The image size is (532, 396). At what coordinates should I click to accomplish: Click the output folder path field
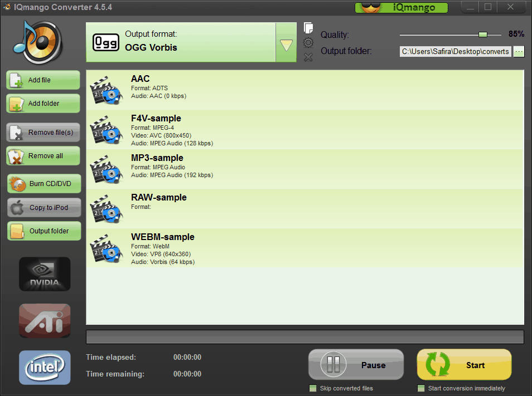[455, 51]
